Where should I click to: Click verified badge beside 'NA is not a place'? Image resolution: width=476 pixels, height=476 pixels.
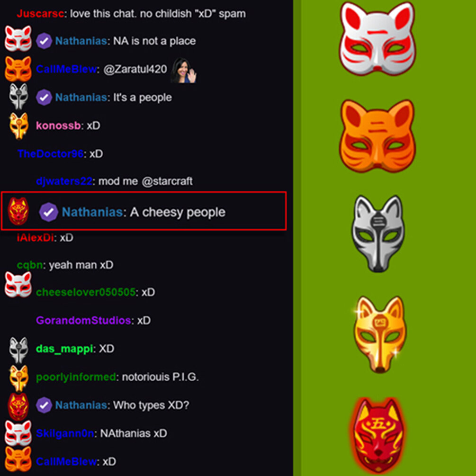point(44,41)
